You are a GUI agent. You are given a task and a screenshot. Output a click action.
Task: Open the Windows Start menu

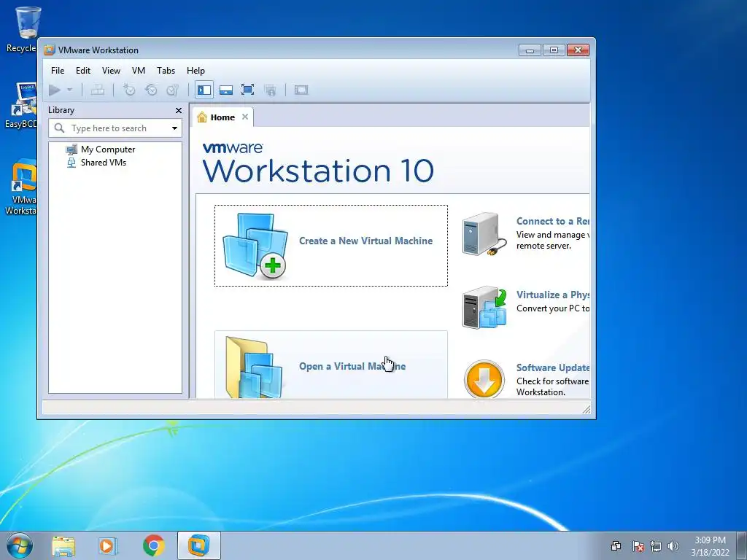tap(20, 545)
